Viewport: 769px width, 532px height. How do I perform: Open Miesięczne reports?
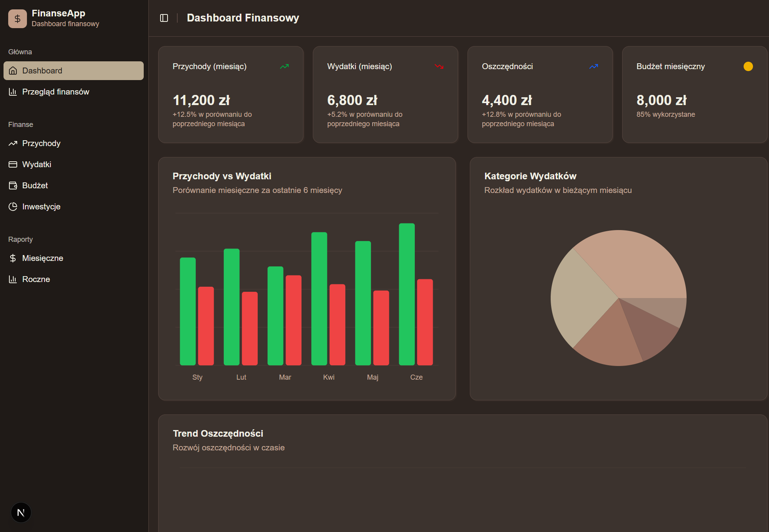(x=42, y=258)
